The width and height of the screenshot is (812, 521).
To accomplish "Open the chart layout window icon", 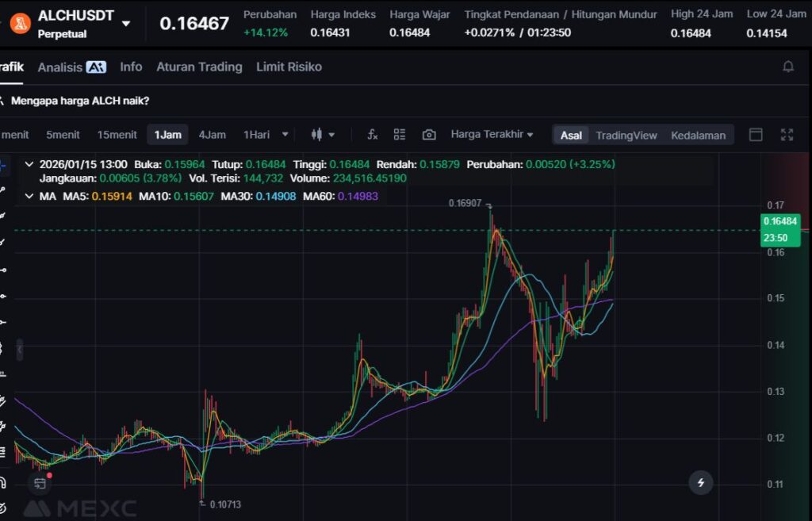I will (756, 135).
